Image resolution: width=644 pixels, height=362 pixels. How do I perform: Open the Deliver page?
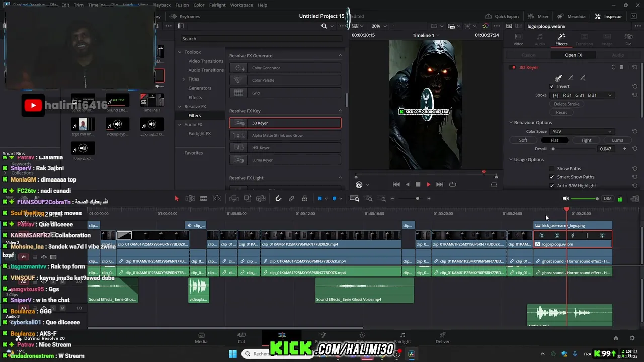(443, 338)
